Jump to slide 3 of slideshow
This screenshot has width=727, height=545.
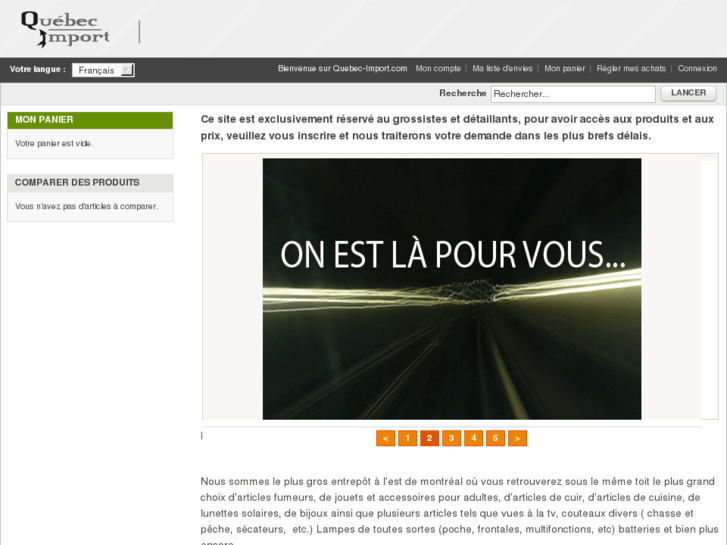pos(451,438)
